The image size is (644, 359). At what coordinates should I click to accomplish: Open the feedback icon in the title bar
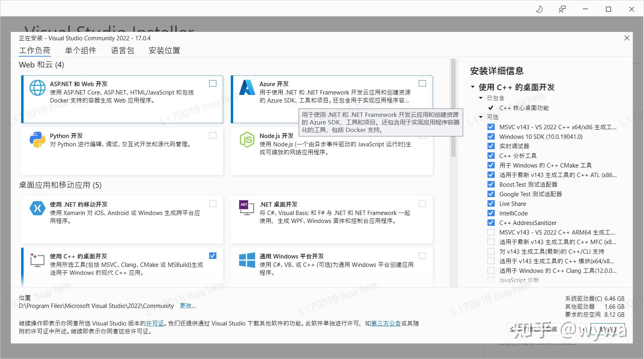[562, 9]
